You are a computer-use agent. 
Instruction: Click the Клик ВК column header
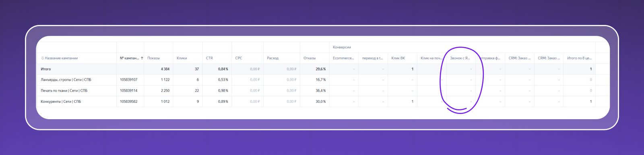click(398, 58)
